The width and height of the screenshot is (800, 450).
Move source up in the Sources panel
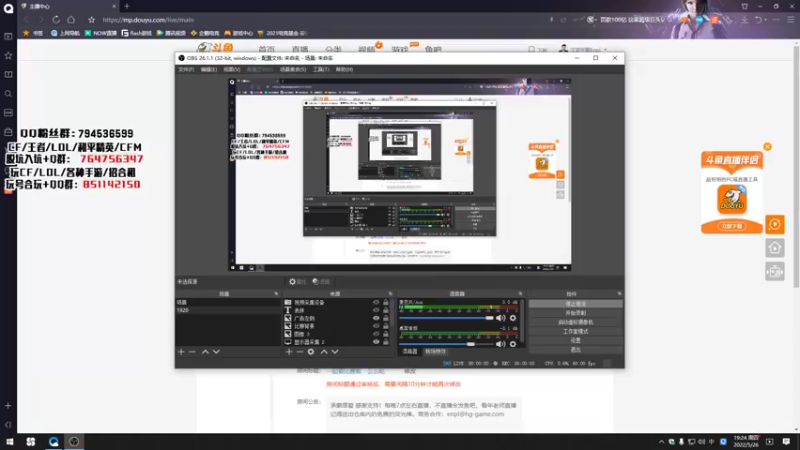[324, 352]
